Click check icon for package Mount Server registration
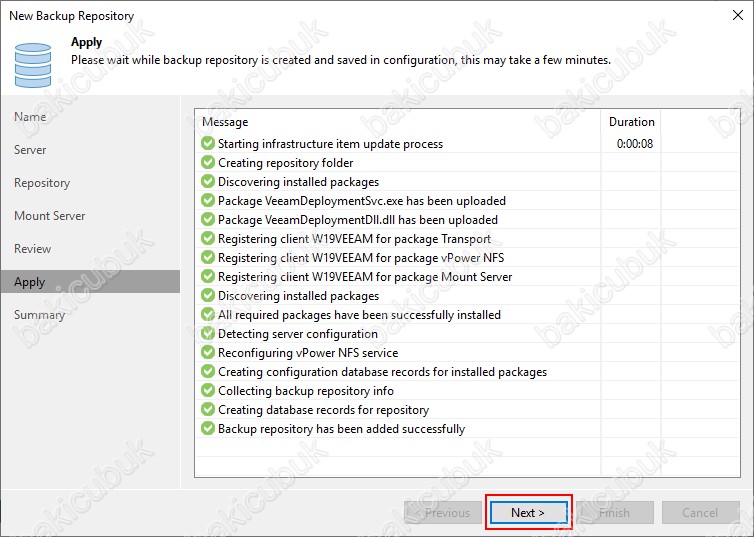 click(208, 276)
